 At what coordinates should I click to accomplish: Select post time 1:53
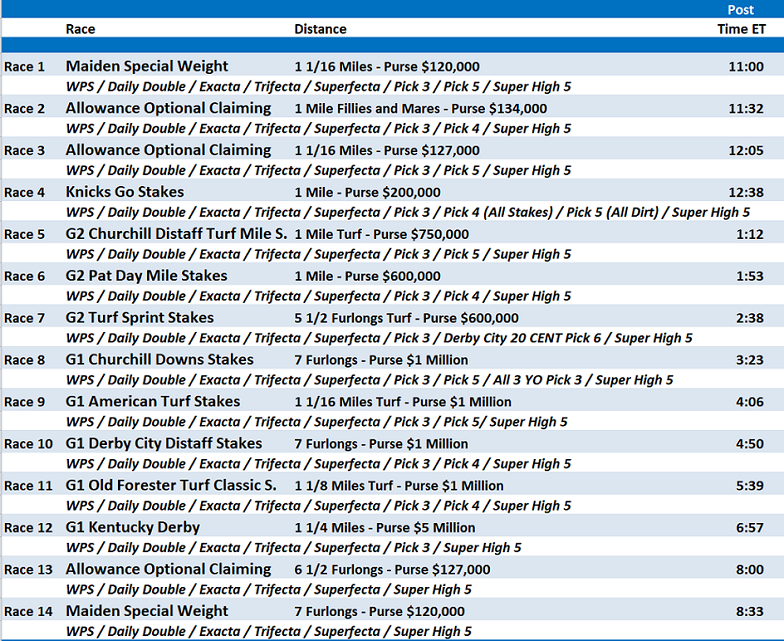click(750, 276)
